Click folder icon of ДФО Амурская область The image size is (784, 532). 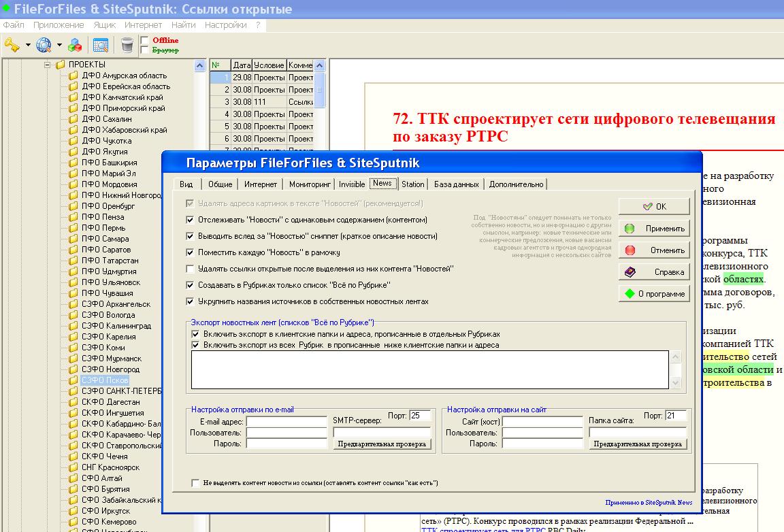[73, 76]
